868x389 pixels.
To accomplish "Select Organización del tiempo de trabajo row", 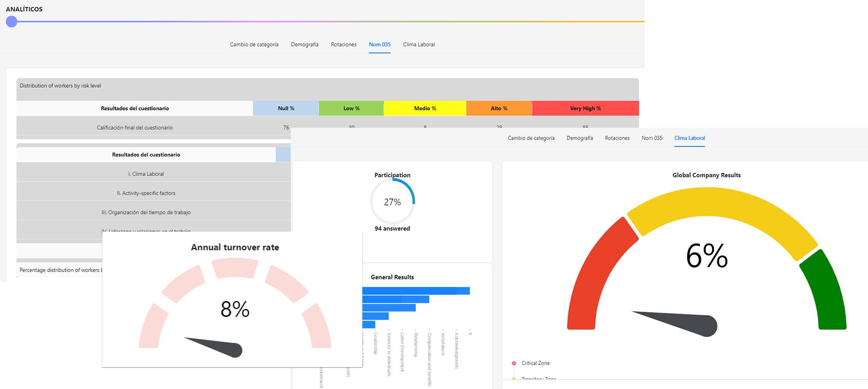I will tap(146, 212).
